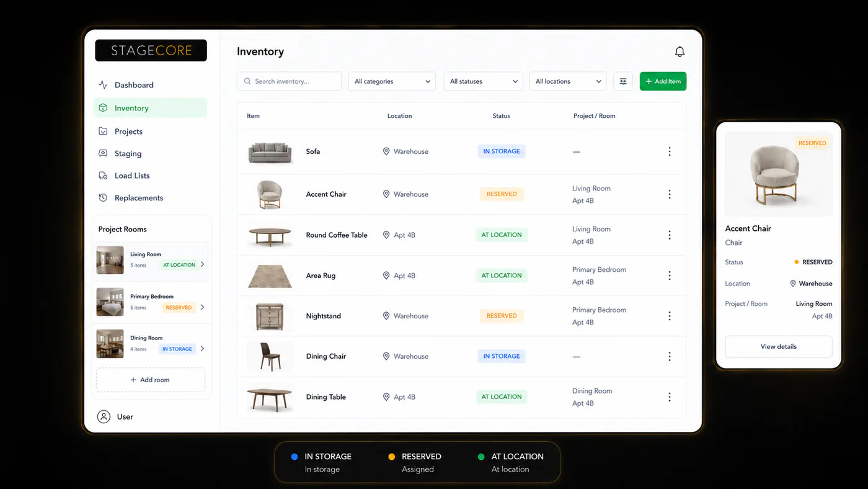Click AT LOCATION badge in Area Rug row
The width and height of the screenshot is (868, 489).
[502, 276]
